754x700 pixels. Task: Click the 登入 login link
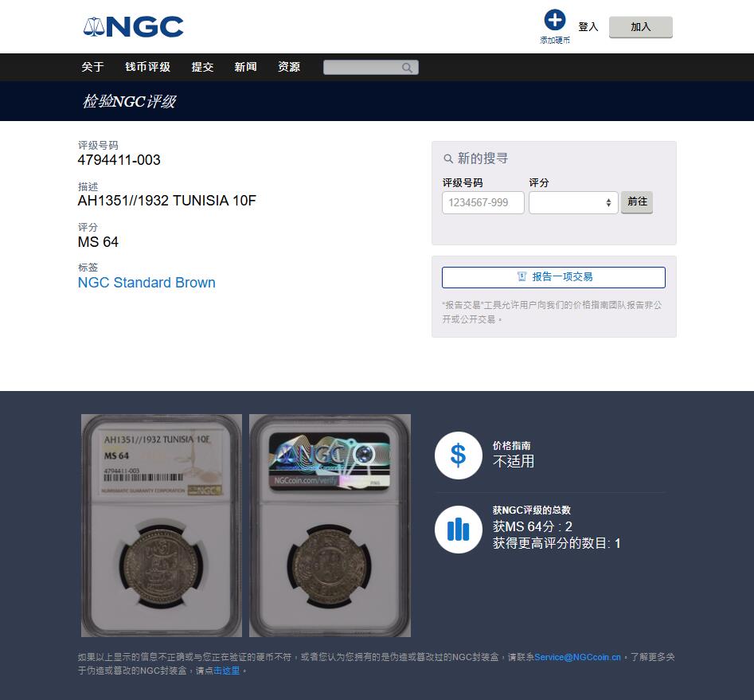[588, 27]
